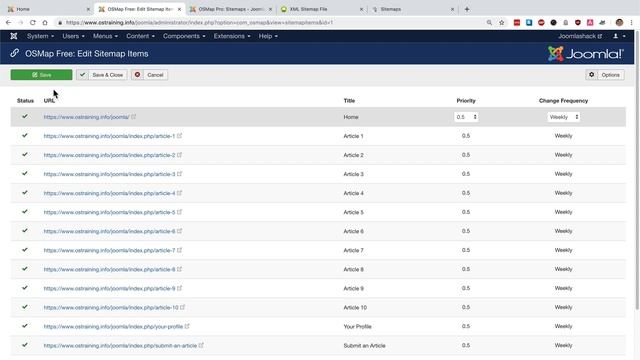
Task: Switch to the Home browser tab
Action: coord(48,9)
